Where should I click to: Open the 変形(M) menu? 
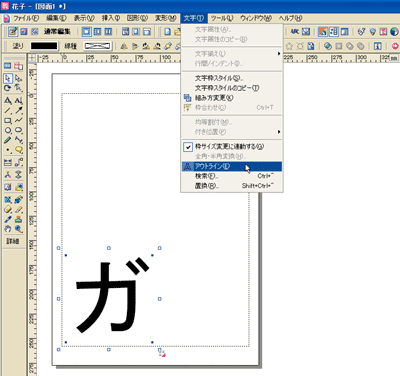pyautogui.click(x=166, y=18)
